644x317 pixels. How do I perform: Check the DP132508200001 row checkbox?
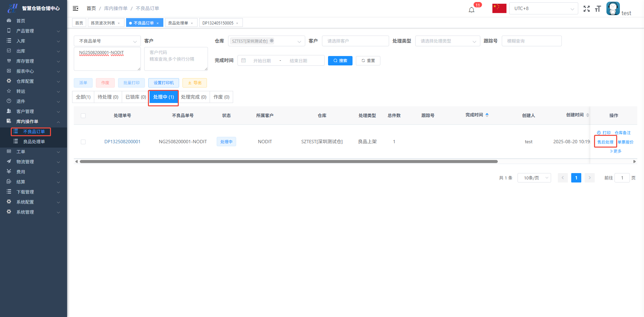coord(83,142)
